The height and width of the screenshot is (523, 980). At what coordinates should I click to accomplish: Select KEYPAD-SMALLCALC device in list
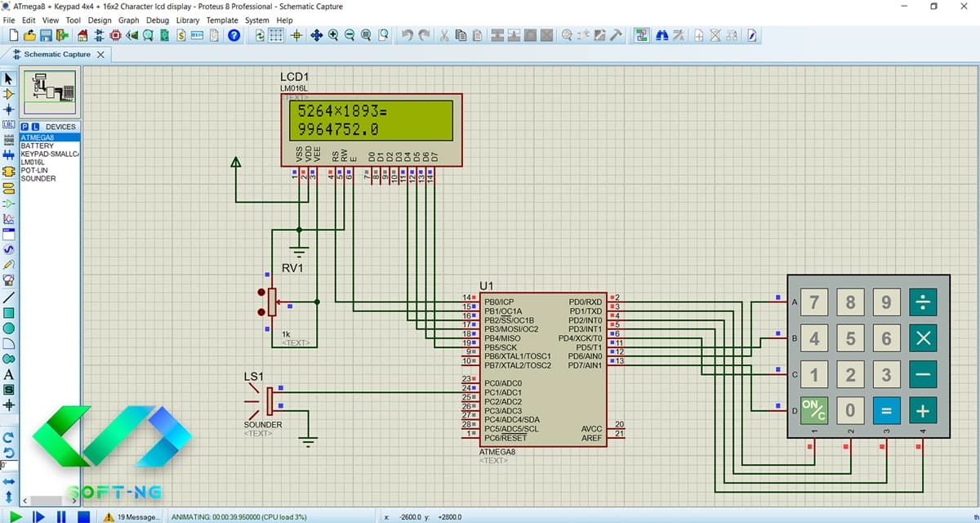point(50,154)
